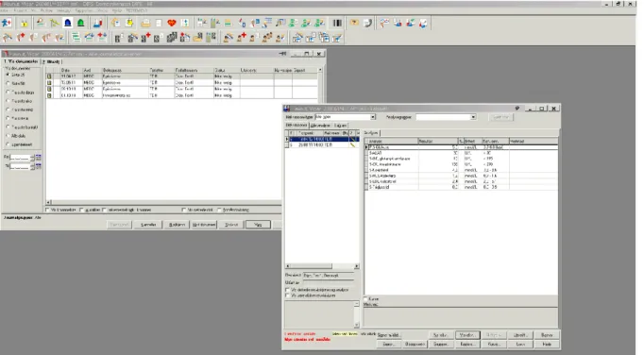Click the blank white page icon
Screen dimensions: 644x355
click(x=159, y=23)
